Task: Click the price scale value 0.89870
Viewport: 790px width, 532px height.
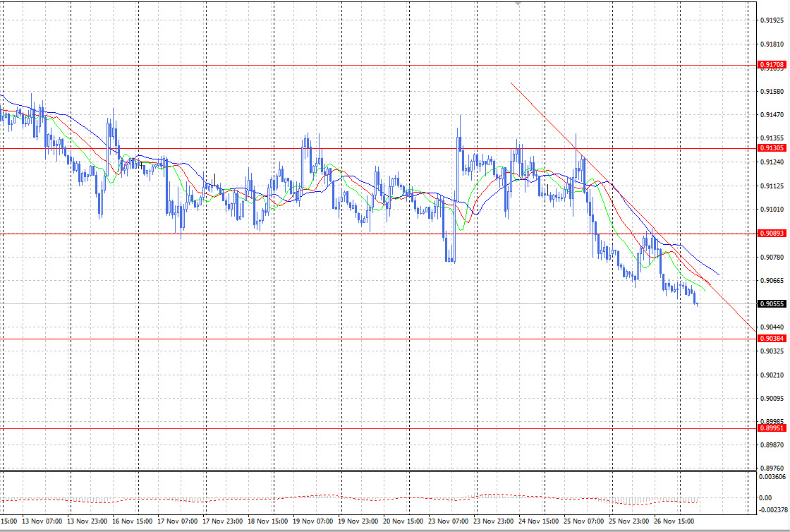Action: 772,445
